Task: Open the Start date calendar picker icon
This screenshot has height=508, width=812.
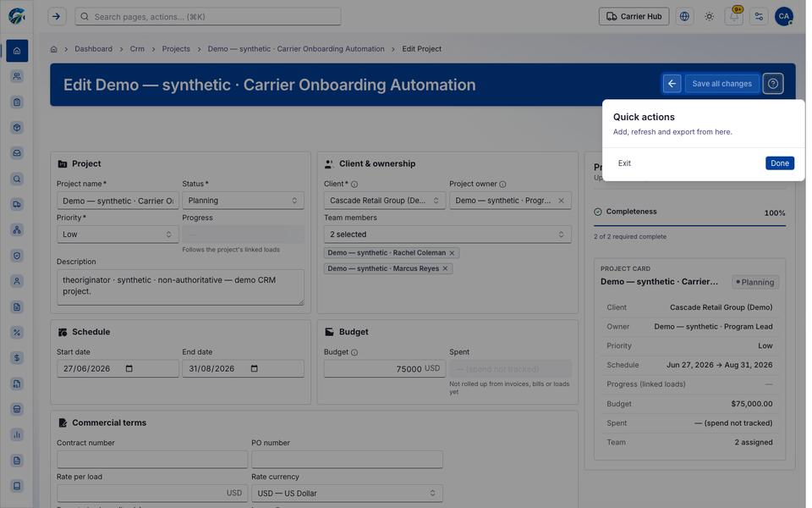Action: click(129, 368)
